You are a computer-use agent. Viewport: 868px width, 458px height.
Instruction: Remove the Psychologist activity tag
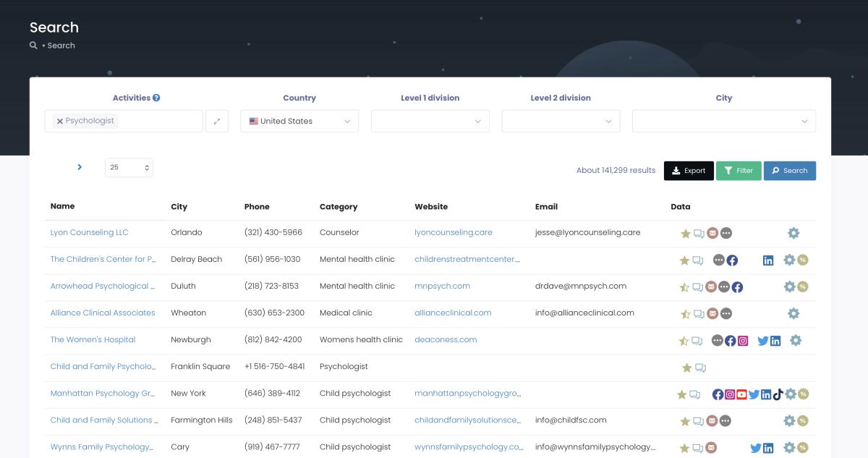click(60, 121)
